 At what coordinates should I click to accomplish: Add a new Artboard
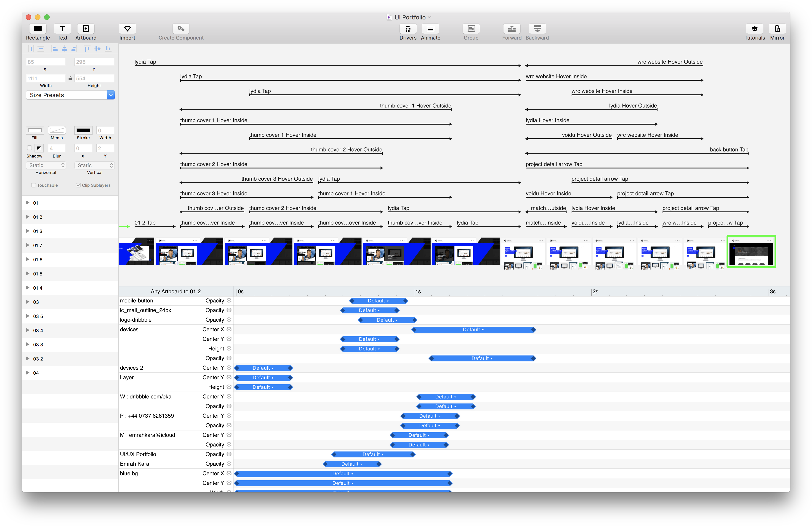point(86,29)
